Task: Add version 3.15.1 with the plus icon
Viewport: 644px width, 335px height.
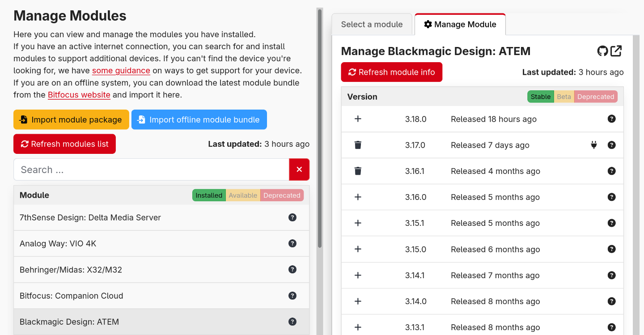Action: [358, 223]
